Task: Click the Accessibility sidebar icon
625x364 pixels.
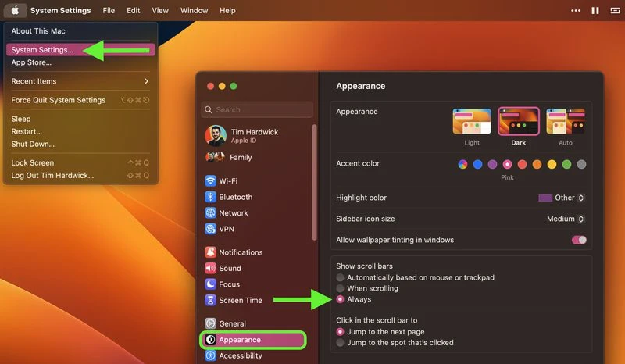Action: 210,355
